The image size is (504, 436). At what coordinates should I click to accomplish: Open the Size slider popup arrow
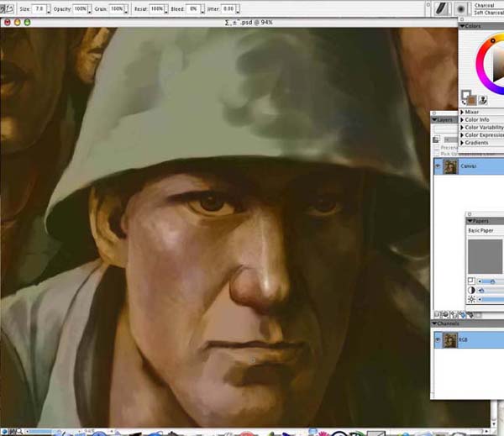(49, 9)
